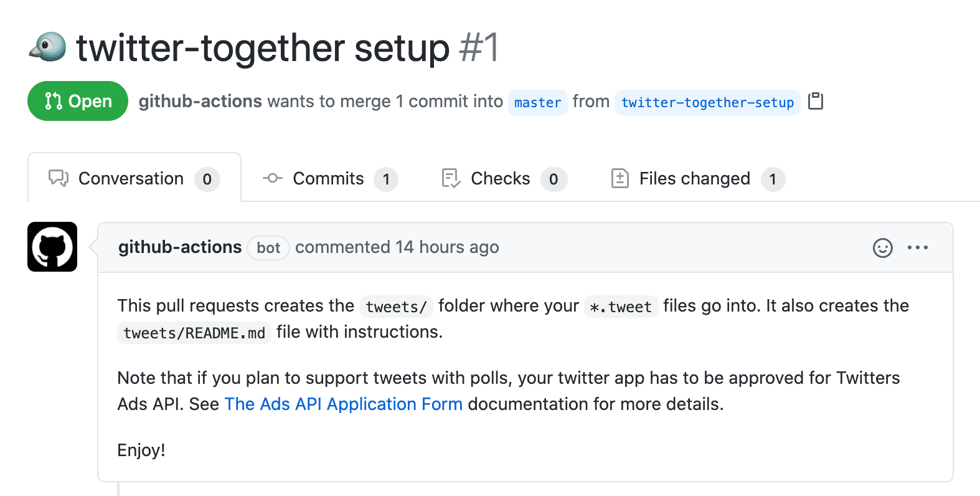Open the kebab menu on the bot comment

coord(919,247)
